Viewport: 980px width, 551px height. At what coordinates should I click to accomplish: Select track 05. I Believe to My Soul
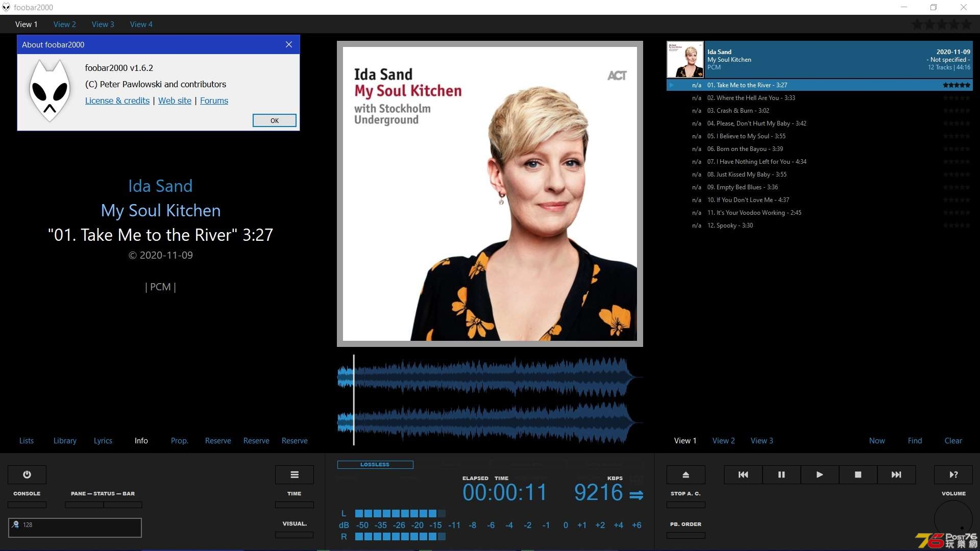coord(820,136)
